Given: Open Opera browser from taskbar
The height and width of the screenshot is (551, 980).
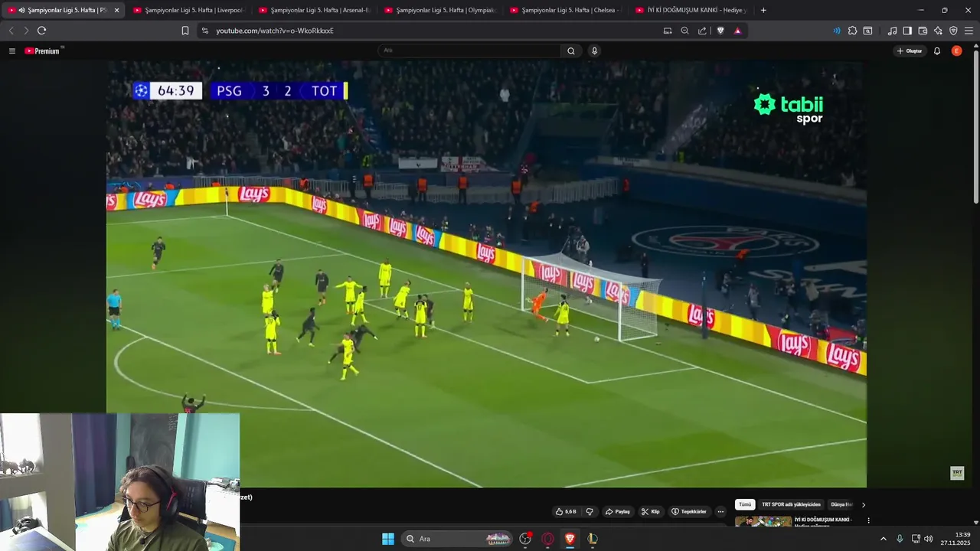Looking at the screenshot, I should pyautogui.click(x=547, y=539).
